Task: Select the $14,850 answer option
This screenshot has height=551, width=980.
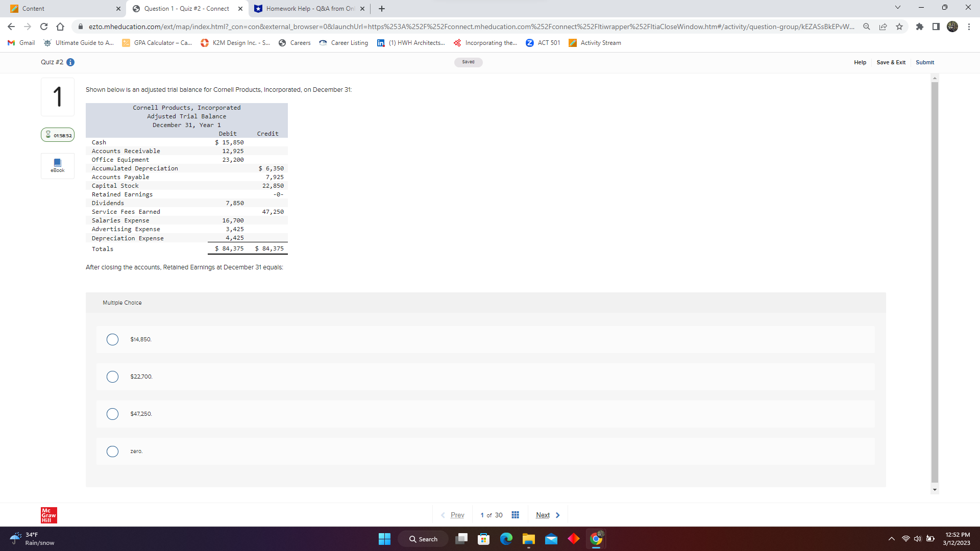Action: coord(112,339)
